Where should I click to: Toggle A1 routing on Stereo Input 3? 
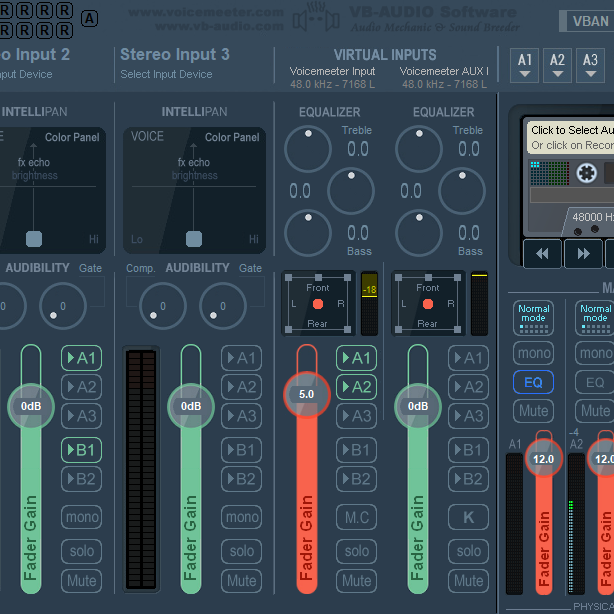click(242, 358)
